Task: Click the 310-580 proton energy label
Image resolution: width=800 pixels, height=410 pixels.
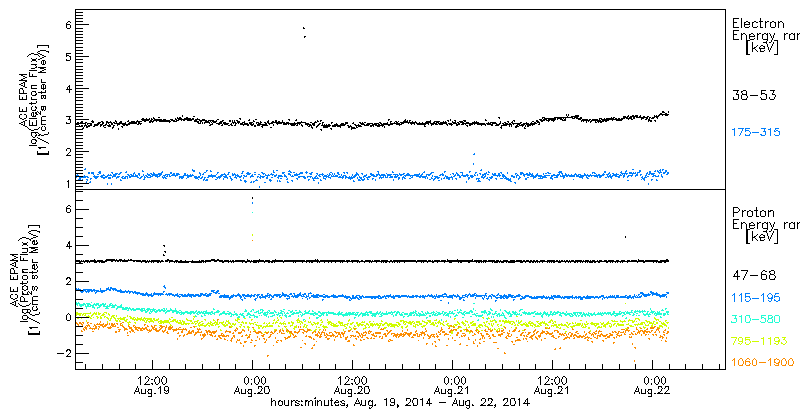Action: tap(756, 320)
